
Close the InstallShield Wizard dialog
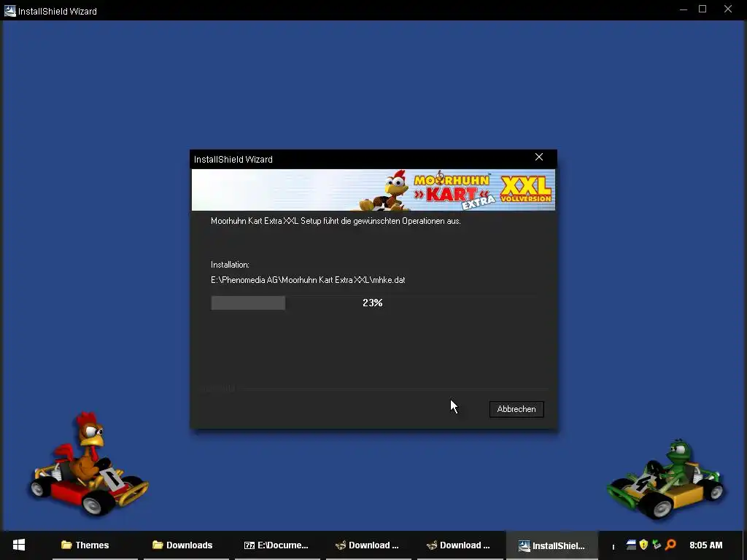[x=539, y=157]
